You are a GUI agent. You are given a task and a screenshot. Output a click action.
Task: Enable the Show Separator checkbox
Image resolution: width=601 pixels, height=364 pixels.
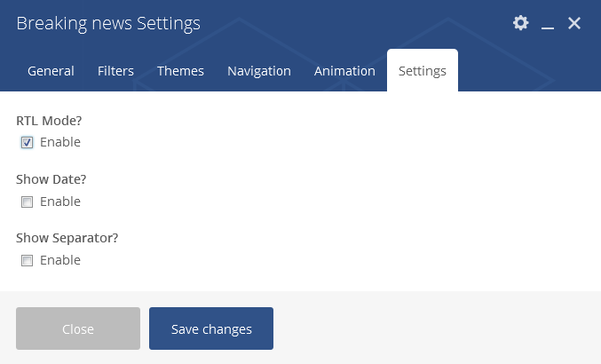(27, 260)
